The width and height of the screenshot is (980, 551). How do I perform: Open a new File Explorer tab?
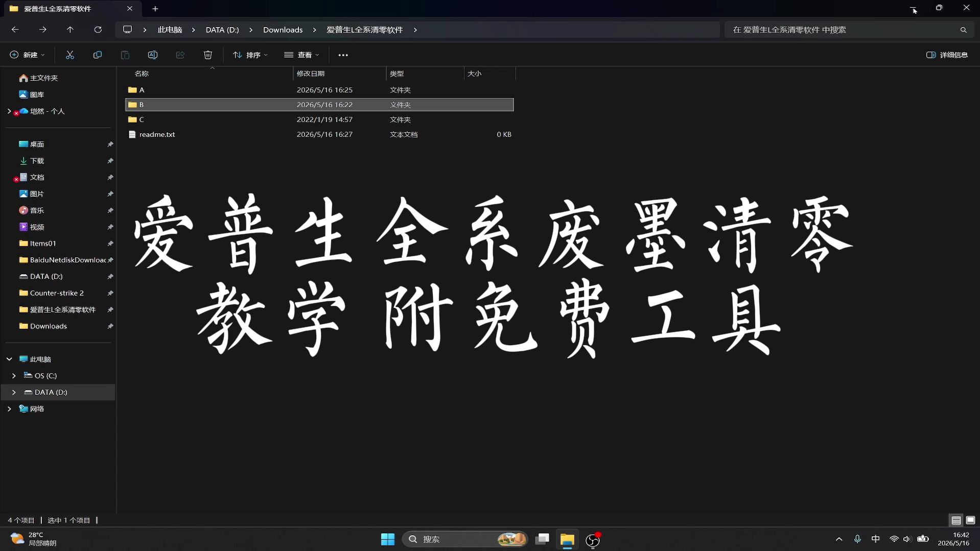[x=155, y=9]
